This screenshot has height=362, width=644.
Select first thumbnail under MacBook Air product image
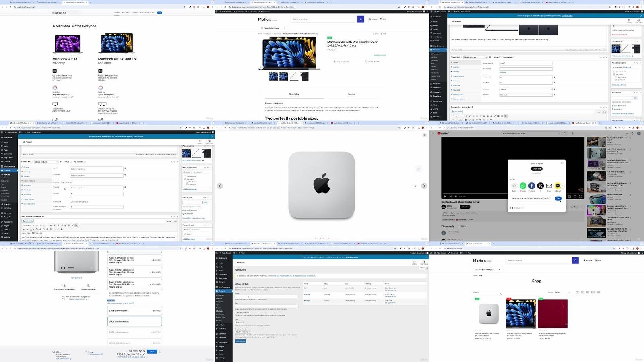pyautogui.click(x=273, y=76)
